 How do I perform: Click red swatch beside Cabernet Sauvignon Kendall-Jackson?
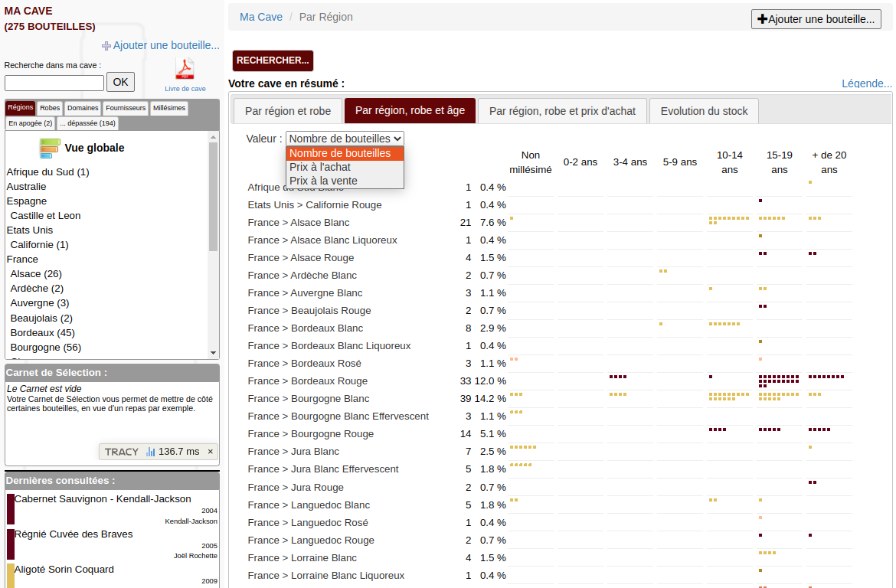point(10,509)
